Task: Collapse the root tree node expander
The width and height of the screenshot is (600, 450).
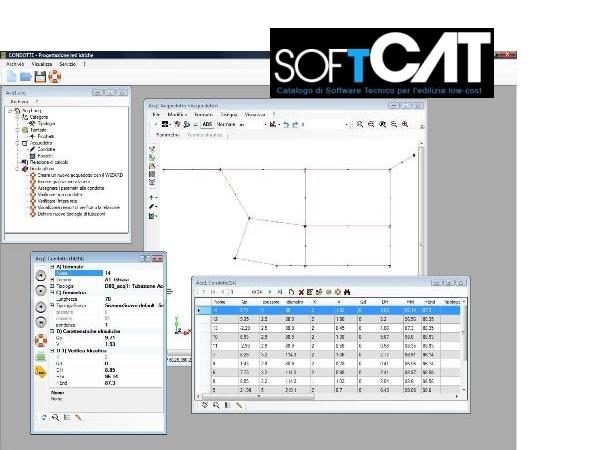Action: [x=10, y=111]
